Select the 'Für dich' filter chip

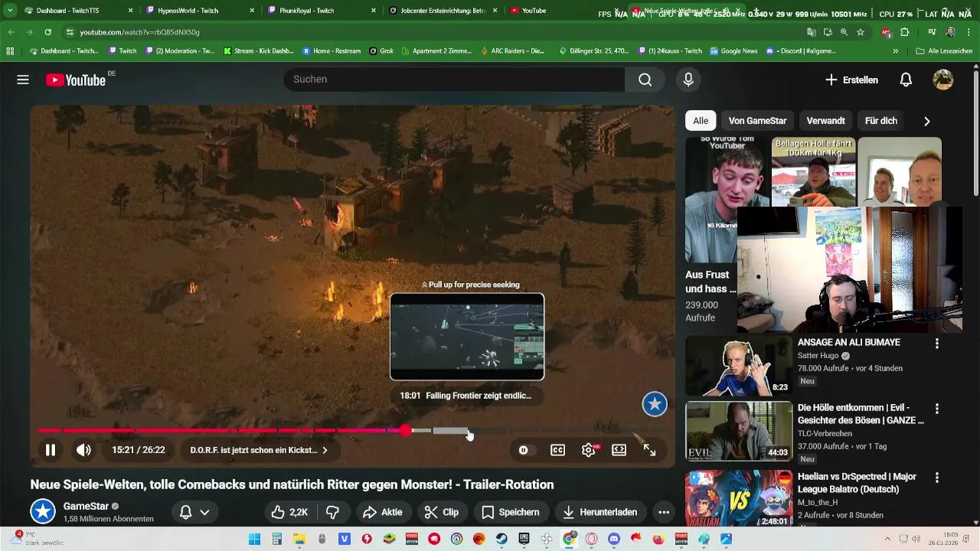pos(880,121)
